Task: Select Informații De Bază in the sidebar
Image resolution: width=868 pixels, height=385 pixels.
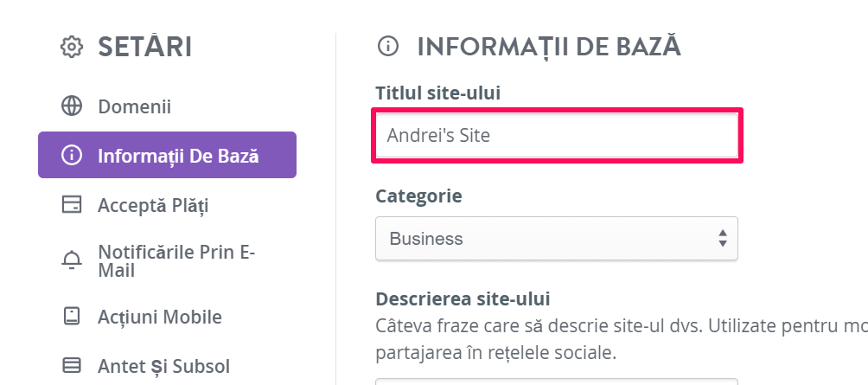Action: pos(167,155)
